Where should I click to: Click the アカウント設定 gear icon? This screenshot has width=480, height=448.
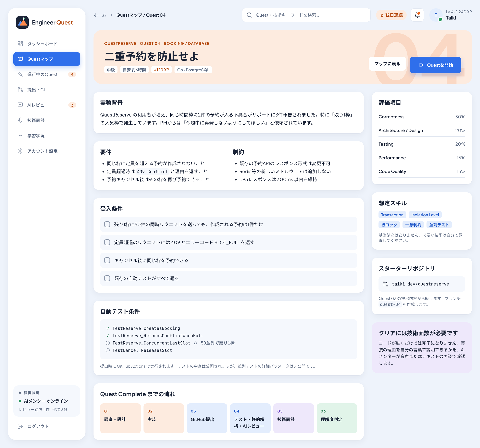[x=20, y=151]
